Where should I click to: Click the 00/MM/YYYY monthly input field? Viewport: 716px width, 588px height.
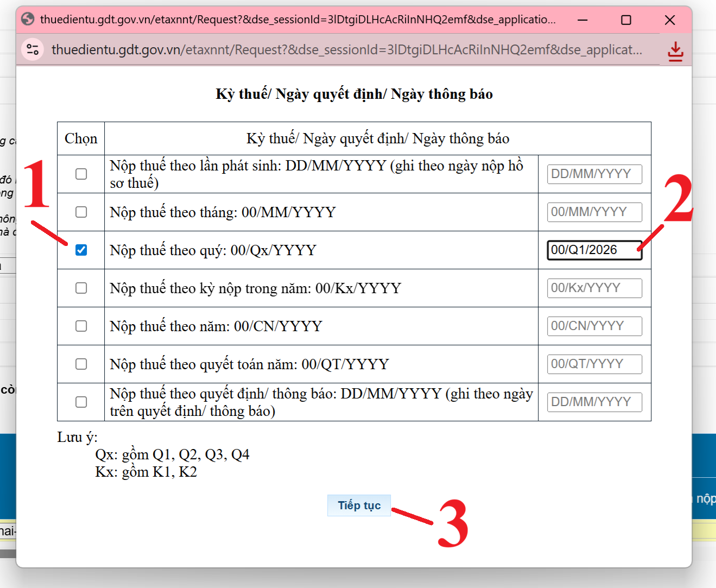(x=594, y=212)
